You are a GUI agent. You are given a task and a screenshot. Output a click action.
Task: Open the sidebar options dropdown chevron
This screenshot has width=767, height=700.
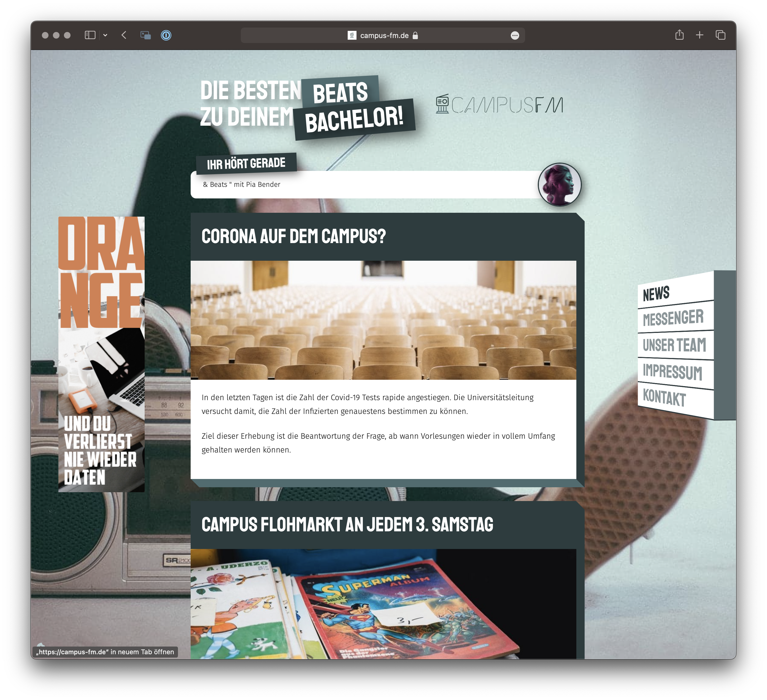pos(106,35)
